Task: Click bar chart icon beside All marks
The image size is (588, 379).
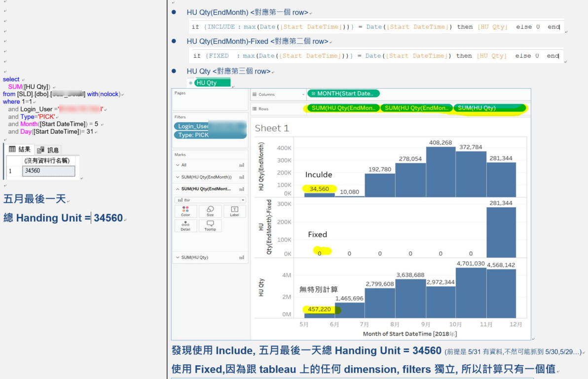Action: point(242,165)
